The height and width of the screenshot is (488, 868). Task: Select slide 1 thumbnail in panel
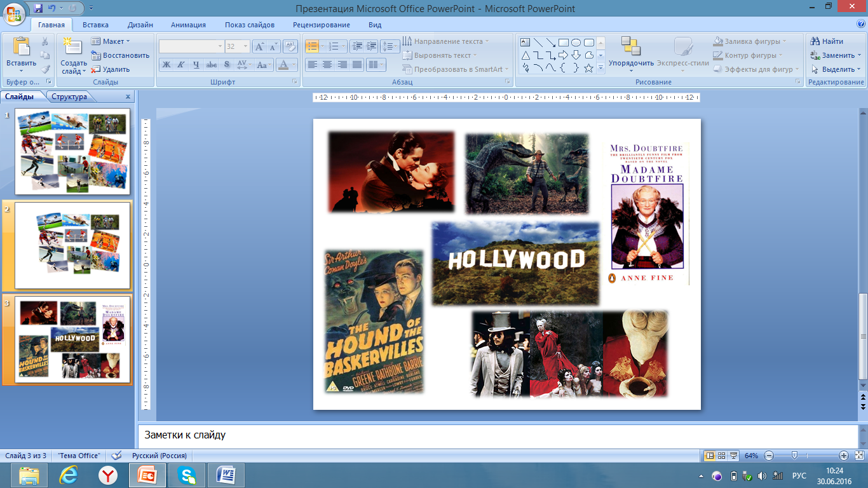tap(72, 151)
